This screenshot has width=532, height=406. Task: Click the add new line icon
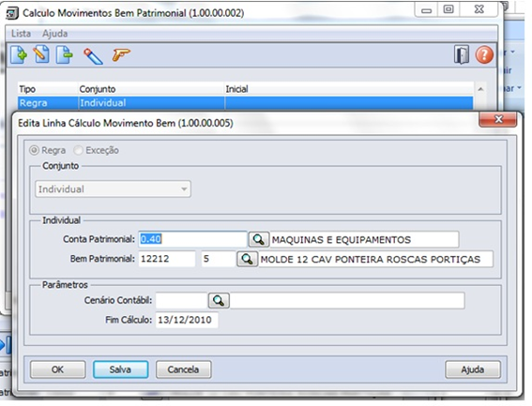pyautogui.click(x=19, y=54)
